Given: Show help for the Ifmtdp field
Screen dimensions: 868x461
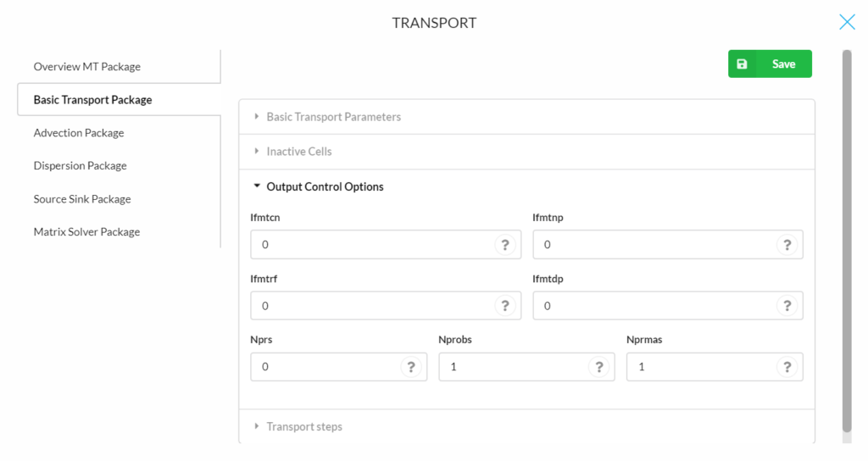Looking at the screenshot, I should click(787, 305).
